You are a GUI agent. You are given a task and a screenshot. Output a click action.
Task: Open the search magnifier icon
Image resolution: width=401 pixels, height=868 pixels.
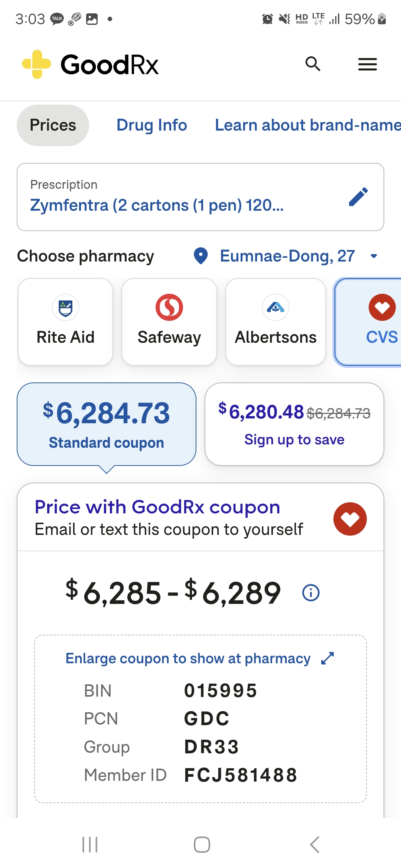[313, 64]
